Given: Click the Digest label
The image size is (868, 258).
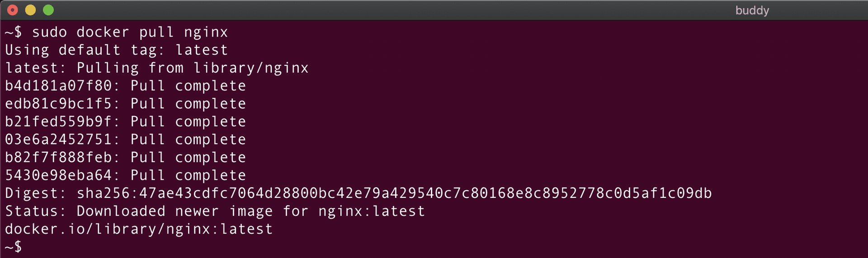Looking at the screenshot, I should coord(35,193).
